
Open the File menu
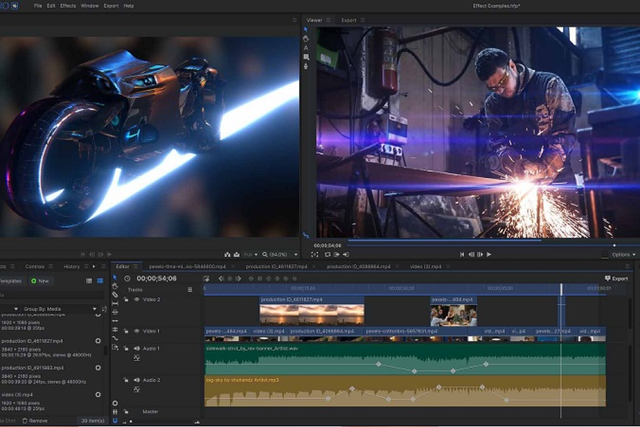click(38, 6)
